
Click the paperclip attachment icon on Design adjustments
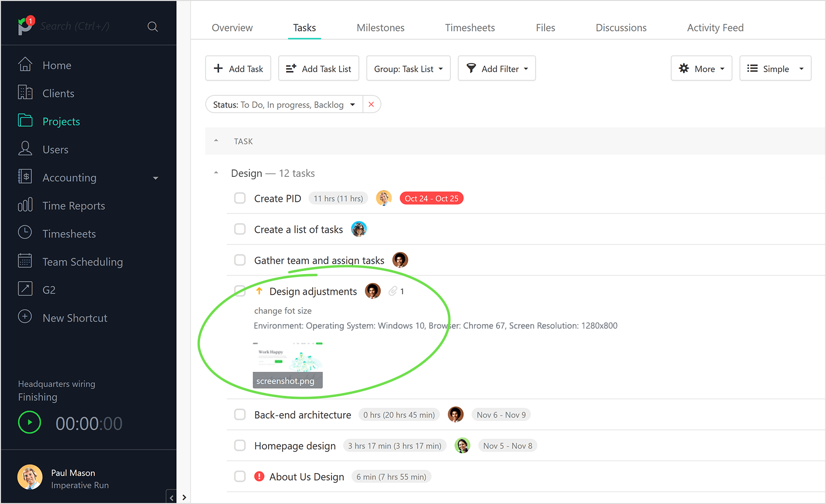tap(392, 291)
